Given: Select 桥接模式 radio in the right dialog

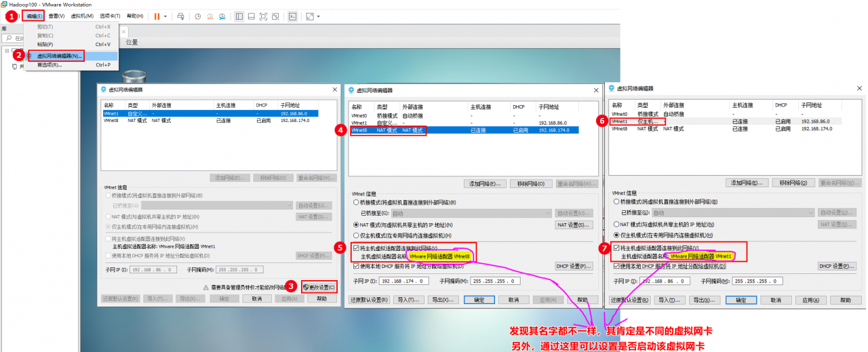Looking at the screenshot, I should point(616,201).
